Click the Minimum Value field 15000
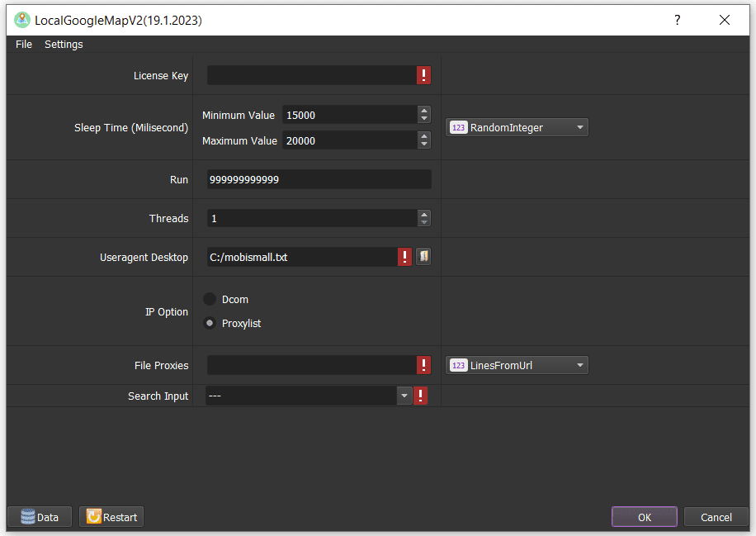The width and height of the screenshot is (756, 536). tap(350, 115)
